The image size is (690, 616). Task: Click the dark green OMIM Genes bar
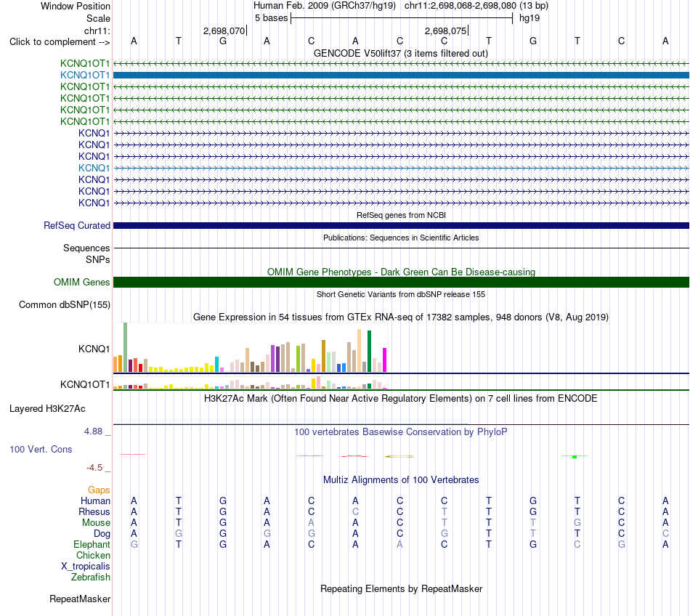pos(401,282)
